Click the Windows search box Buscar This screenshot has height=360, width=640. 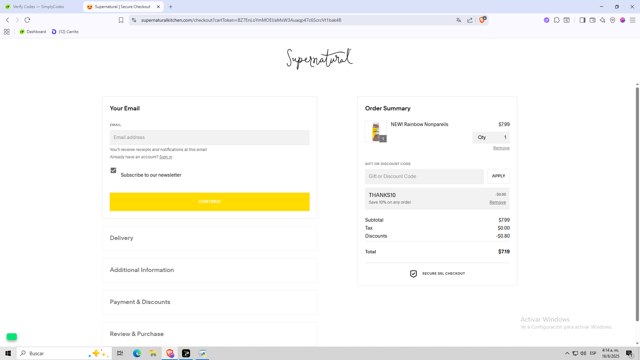coord(63,353)
